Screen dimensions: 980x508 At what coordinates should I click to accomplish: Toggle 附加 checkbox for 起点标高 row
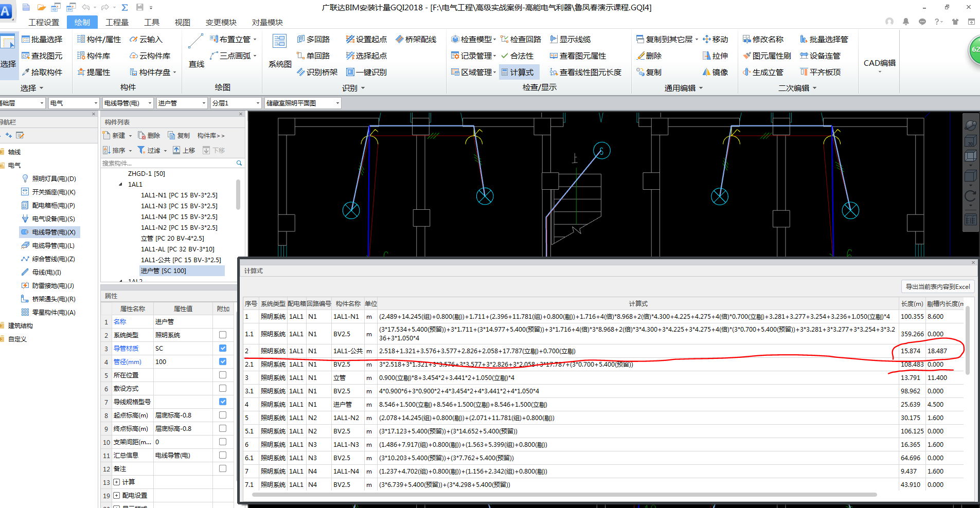223,415
